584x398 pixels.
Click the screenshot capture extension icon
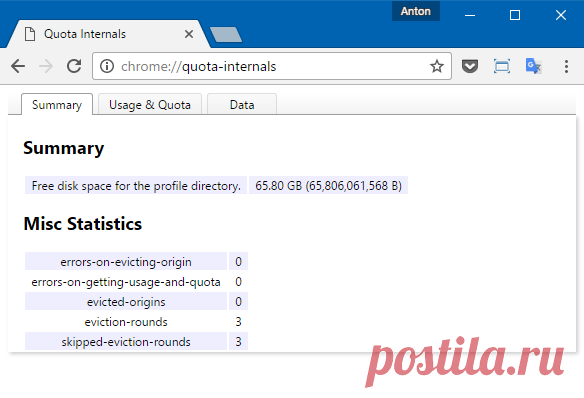pyautogui.click(x=502, y=66)
